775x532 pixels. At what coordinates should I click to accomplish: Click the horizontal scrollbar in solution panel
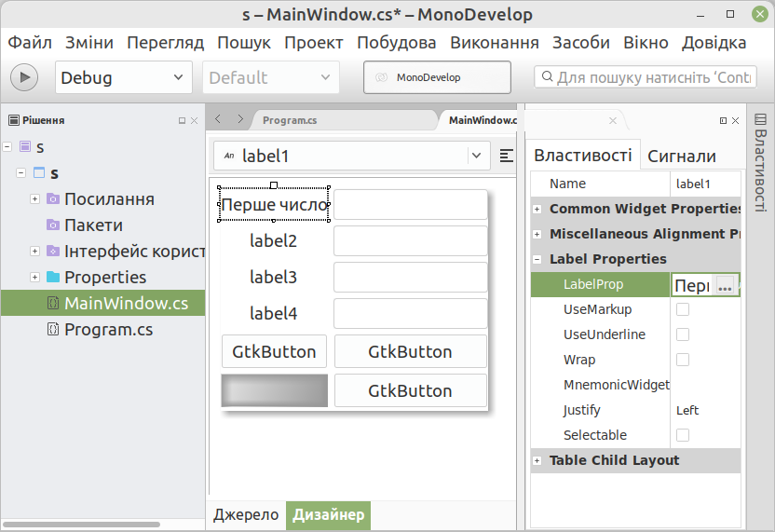click(x=81, y=525)
